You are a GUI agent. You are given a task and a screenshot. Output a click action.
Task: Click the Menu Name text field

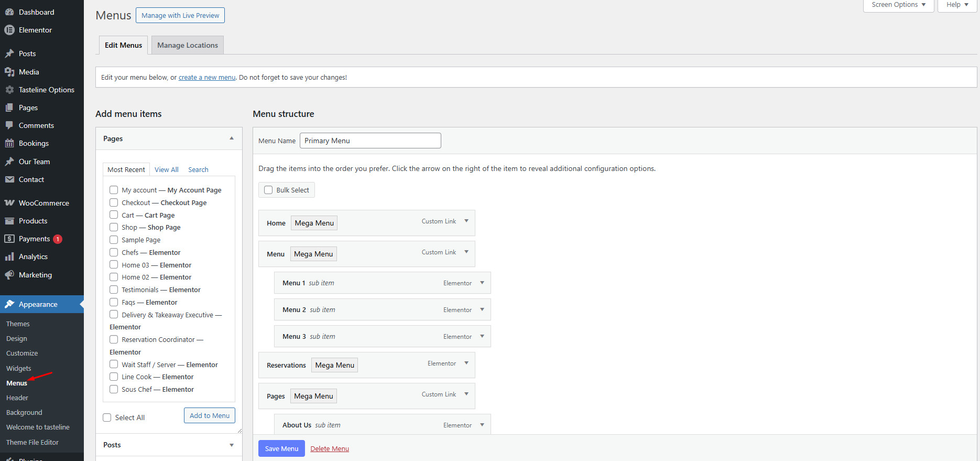pos(370,141)
